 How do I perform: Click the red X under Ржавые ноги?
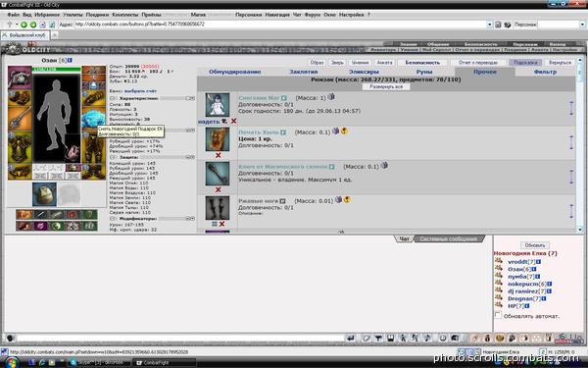coord(222,224)
